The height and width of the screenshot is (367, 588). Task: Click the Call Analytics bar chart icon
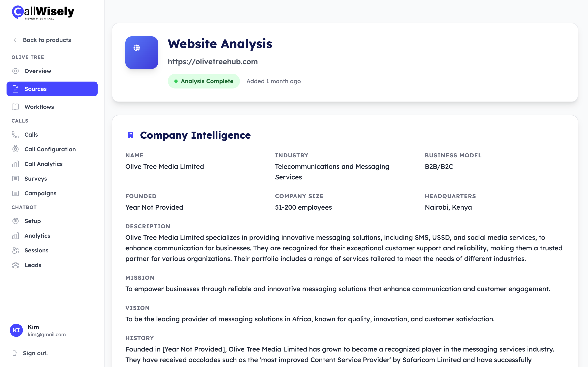point(15,164)
